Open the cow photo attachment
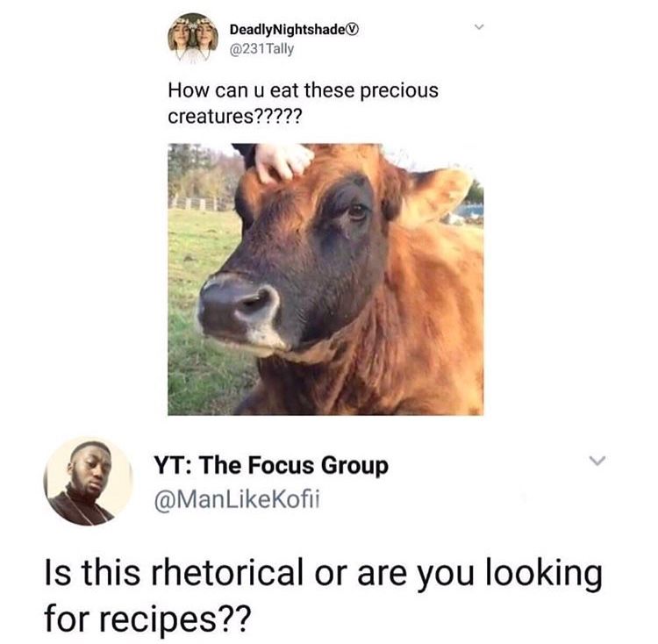Image resolution: width=658 pixels, height=644 pixels. pos(325,279)
